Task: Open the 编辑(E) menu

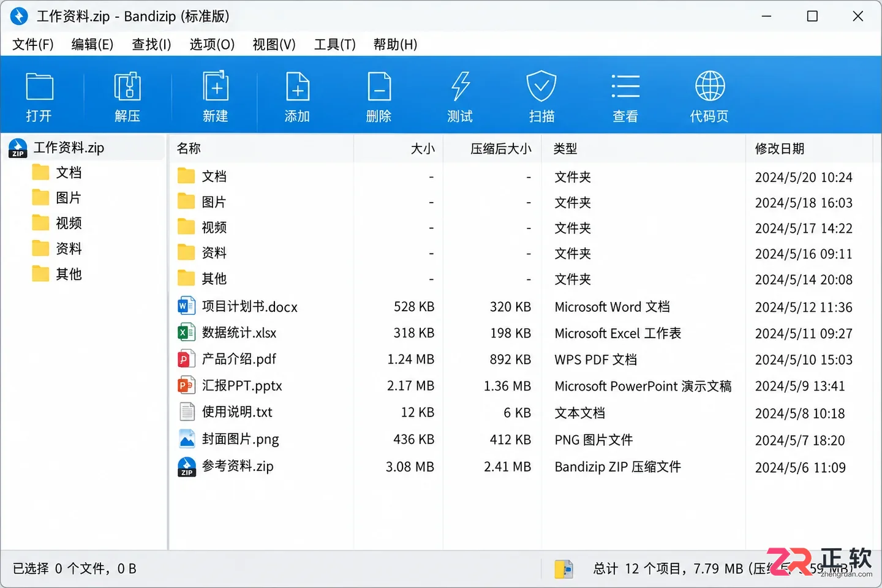Action: (92, 44)
